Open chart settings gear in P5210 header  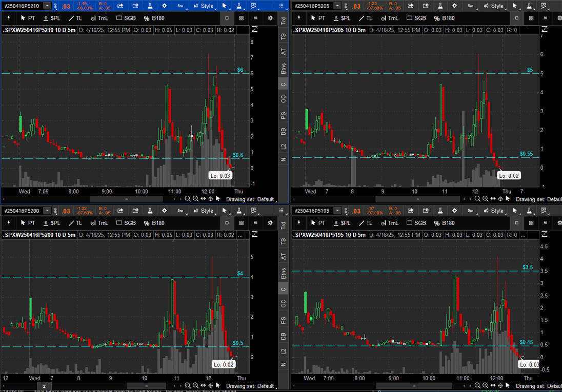coord(164,6)
